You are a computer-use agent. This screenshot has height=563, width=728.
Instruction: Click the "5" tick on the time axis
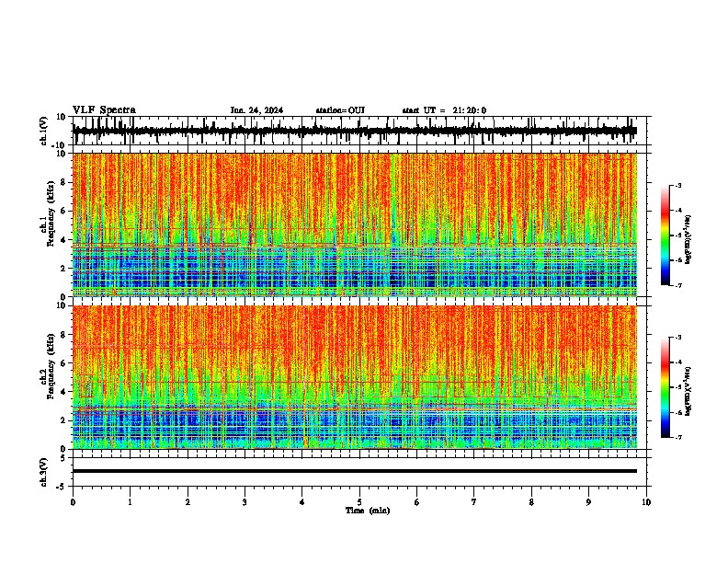tap(359, 502)
